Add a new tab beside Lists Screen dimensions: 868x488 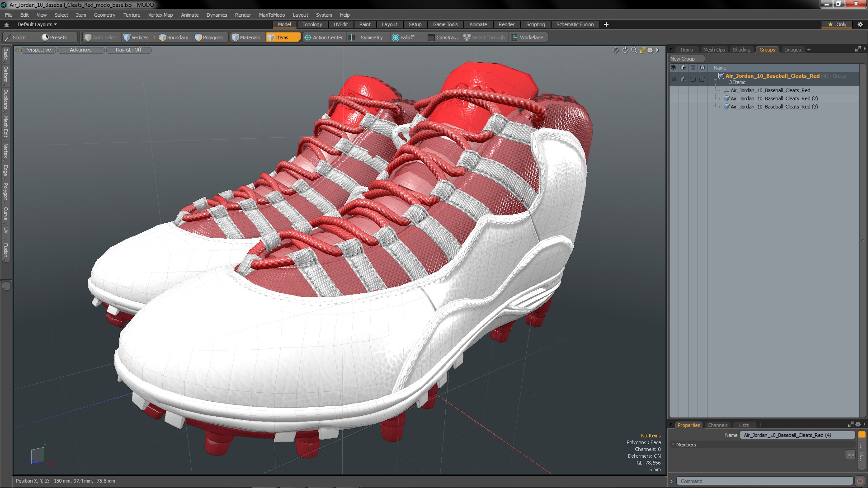pyautogui.click(x=760, y=425)
